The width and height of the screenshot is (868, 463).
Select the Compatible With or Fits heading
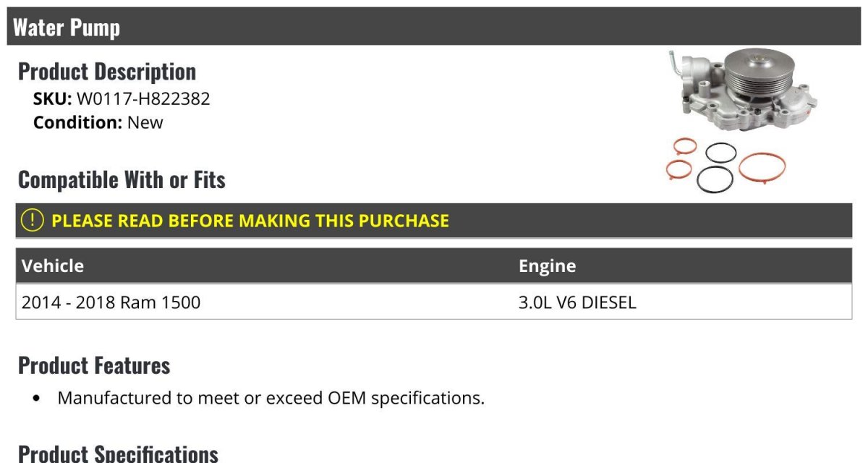point(122,179)
